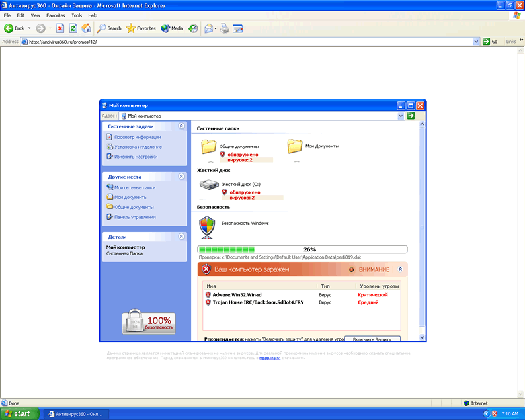This screenshot has height=420, width=525.
Task: Collapse the Детали panel
Action: point(181,237)
